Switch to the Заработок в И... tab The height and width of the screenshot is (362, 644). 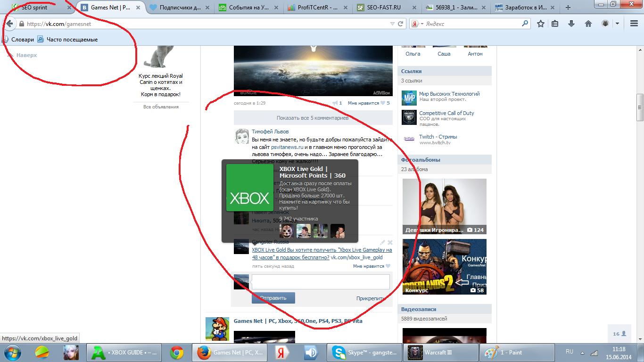(524, 8)
